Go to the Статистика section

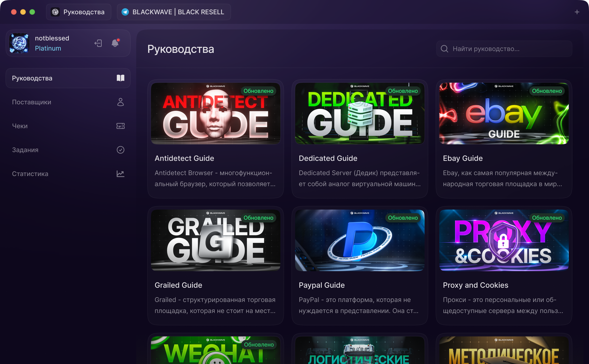(x=30, y=173)
